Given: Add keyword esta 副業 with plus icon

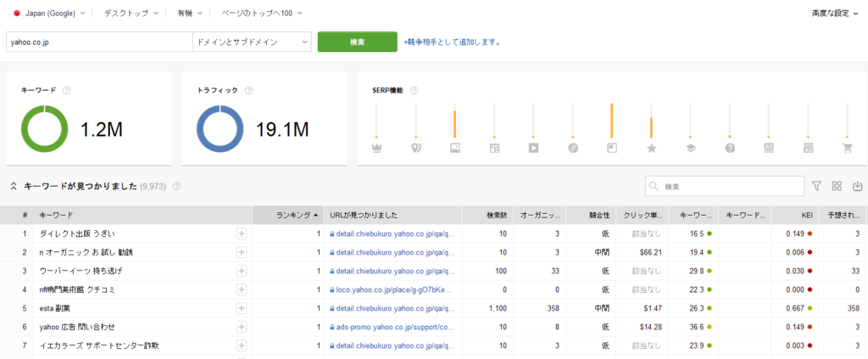Looking at the screenshot, I should pos(242,308).
